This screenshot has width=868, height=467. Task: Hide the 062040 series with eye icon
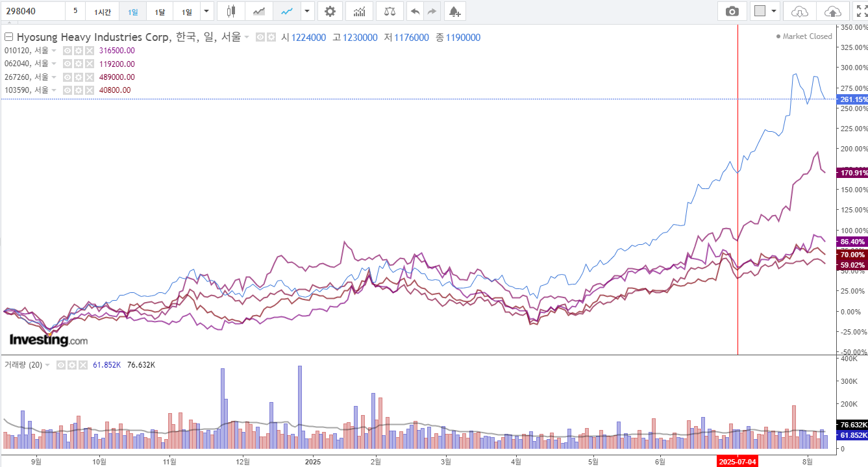tap(68, 64)
